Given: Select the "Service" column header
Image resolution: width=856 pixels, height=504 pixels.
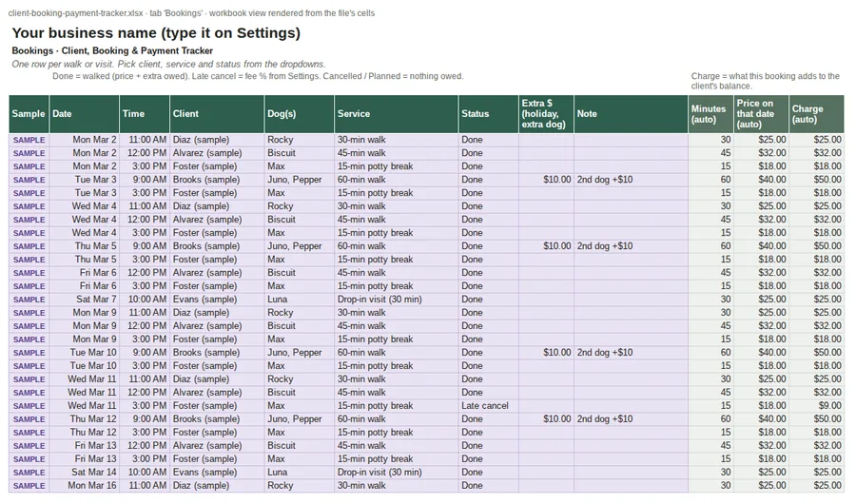Looking at the screenshot, I should pyautogui.click(x=397, y=113).
